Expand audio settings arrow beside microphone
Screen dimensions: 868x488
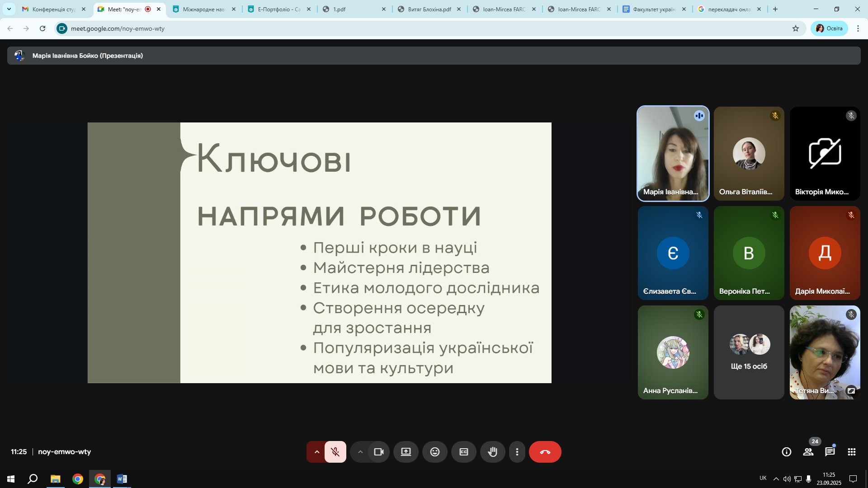click(x=316, y=452)
